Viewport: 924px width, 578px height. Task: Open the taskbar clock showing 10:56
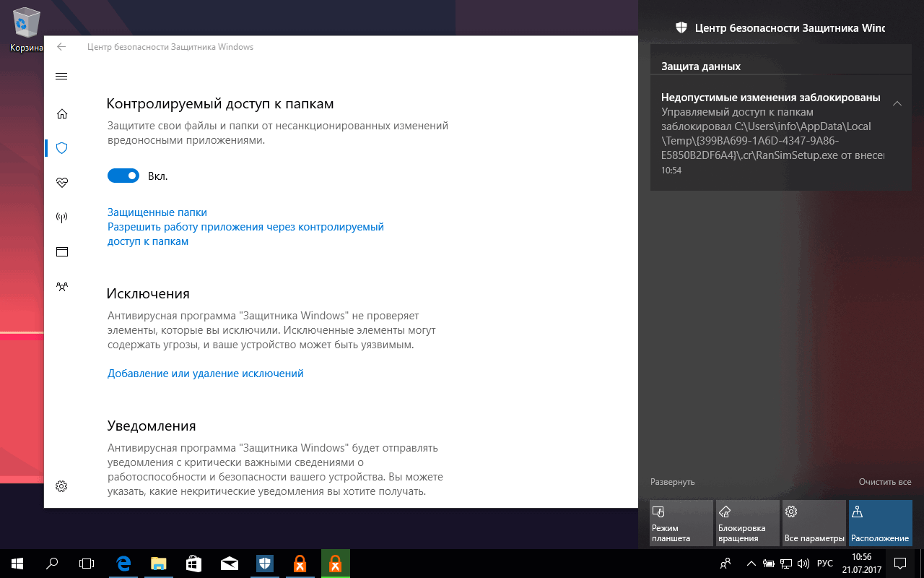[x=861, y=563]
